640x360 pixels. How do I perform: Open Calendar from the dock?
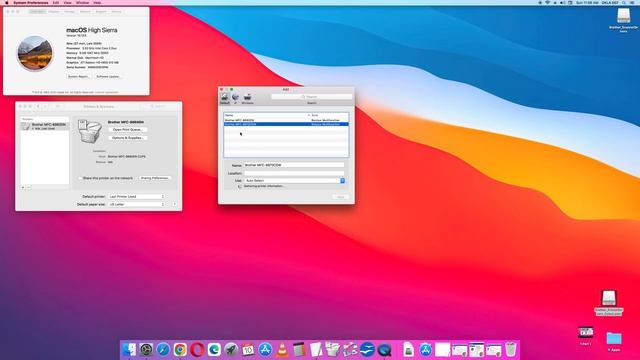[248, 349]
